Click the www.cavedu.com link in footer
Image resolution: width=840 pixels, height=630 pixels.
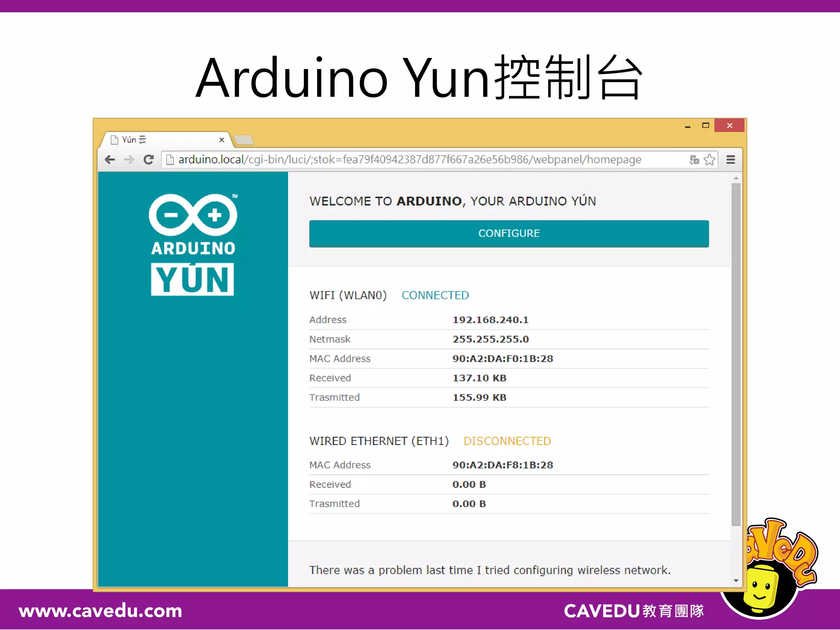tap(100, 611)
